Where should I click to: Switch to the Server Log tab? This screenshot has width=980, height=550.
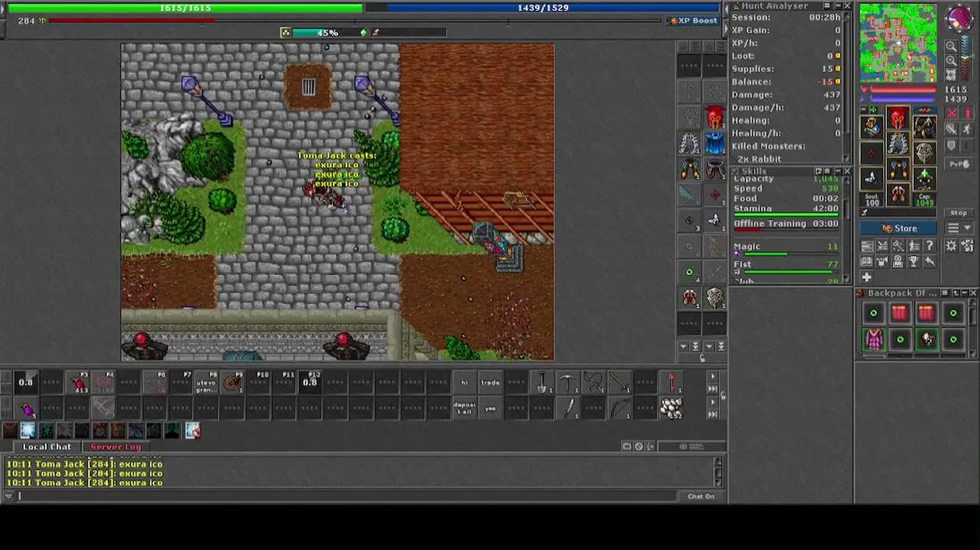[116, 447]
